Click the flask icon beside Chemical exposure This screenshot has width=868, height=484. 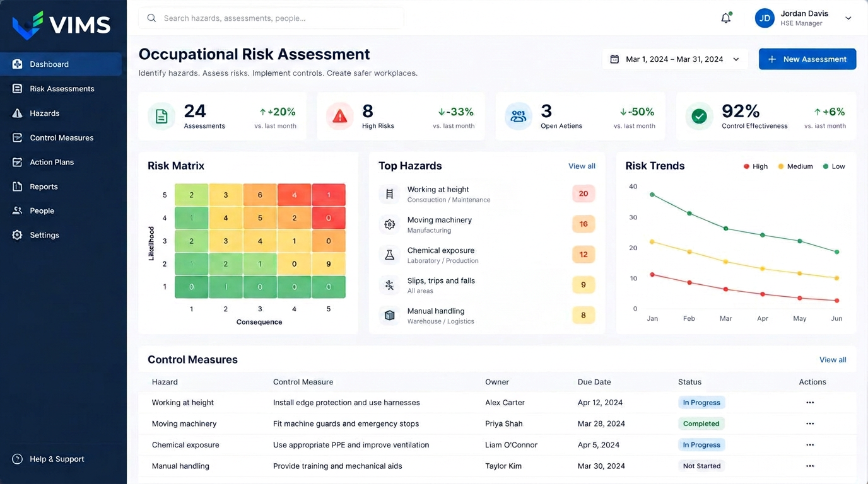[x=389, y=255]
